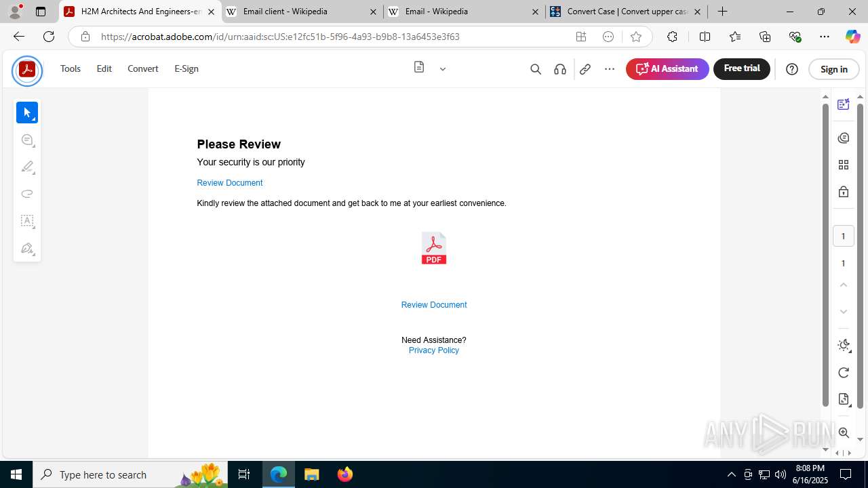Open search in the document
This screenshot has height=488, width=868.
(x=536, y=69)
